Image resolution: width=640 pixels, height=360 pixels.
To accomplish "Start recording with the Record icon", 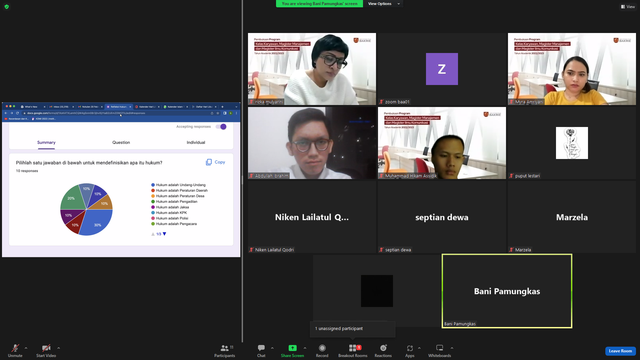I will click(x=322, y=348).
